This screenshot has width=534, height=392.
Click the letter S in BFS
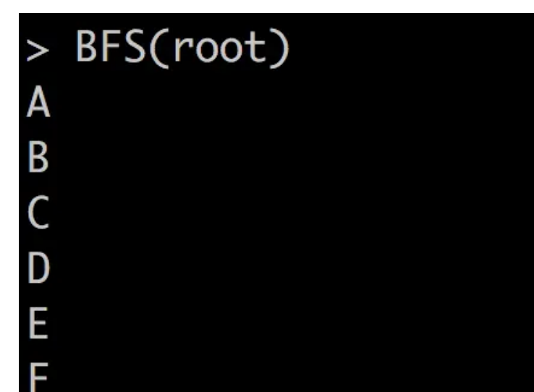tap(135, 46)
